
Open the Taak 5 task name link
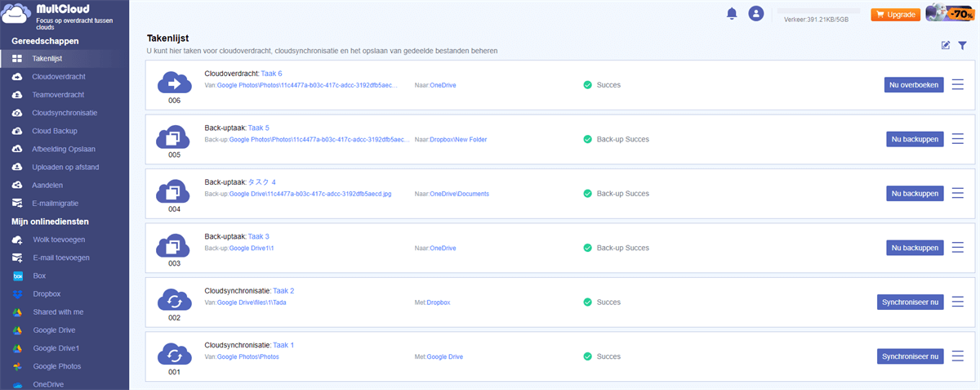click(x=258, y=128)
